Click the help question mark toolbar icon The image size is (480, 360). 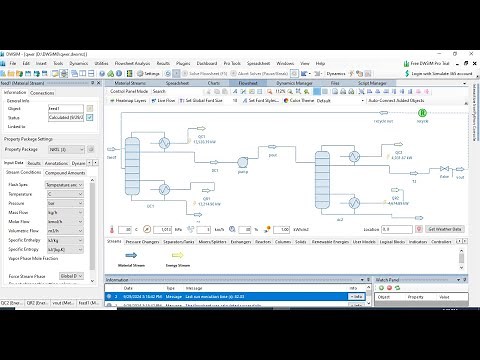point(102,73)
